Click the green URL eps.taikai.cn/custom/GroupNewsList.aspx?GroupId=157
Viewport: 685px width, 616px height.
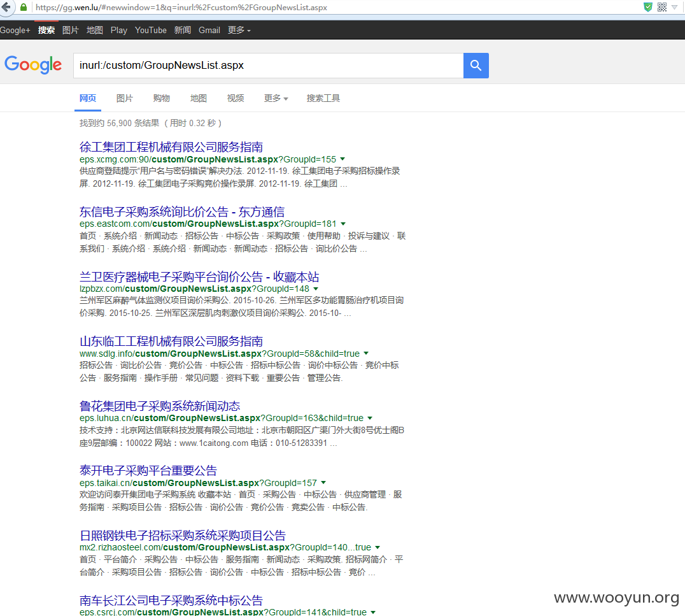(x=199, y=483)
